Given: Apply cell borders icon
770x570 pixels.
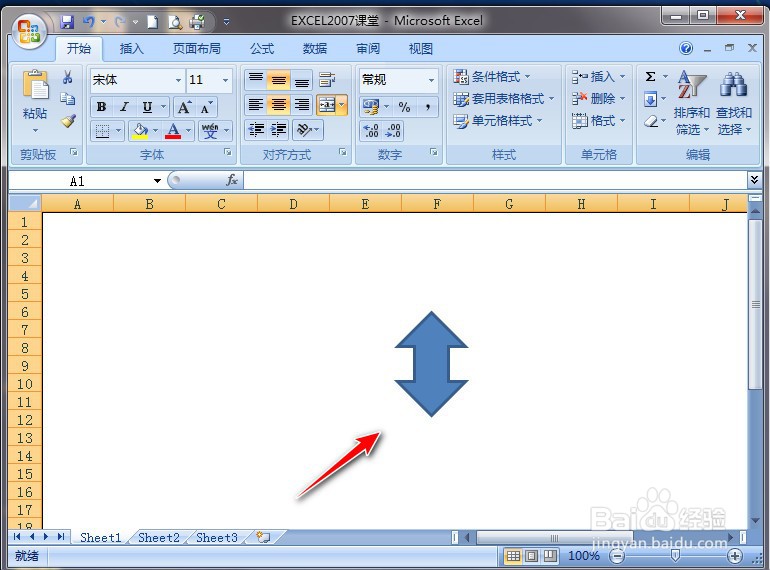Looking at the screenshot, I should [x=102, y=131].
